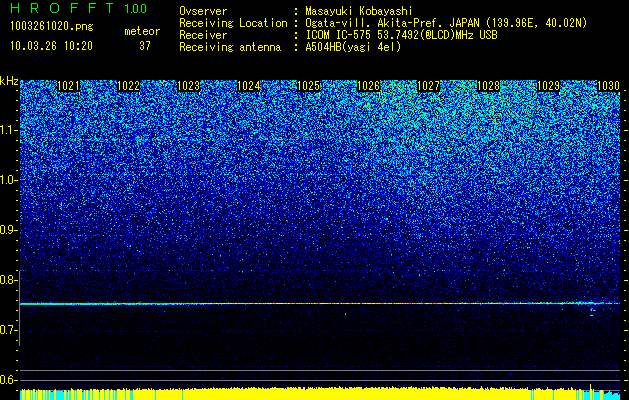Select the A504HB(yagi 4el) antenna value
The height and width of the screenshot is (400, 629).
(353, 47)
